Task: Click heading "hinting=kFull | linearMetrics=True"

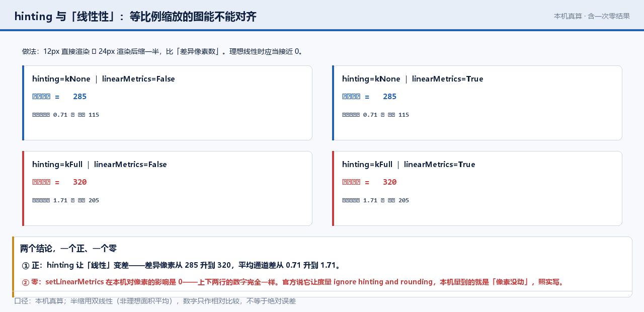Action: click(x=409, y=165)
